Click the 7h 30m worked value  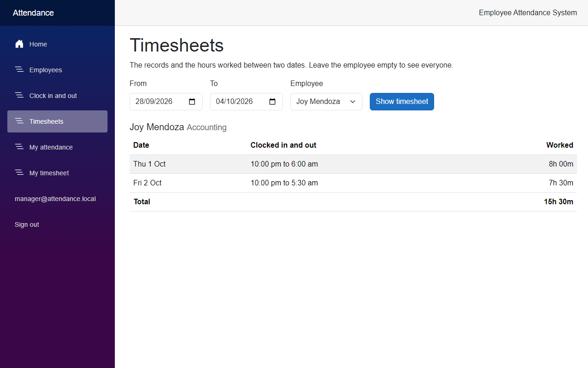click(561, 183)
